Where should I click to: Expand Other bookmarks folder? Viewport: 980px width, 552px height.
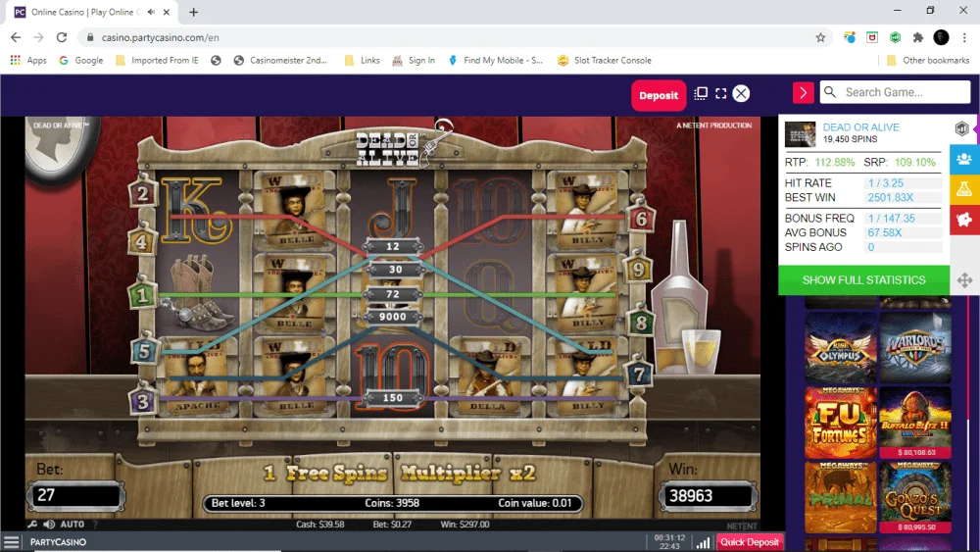tap(928, 60)
